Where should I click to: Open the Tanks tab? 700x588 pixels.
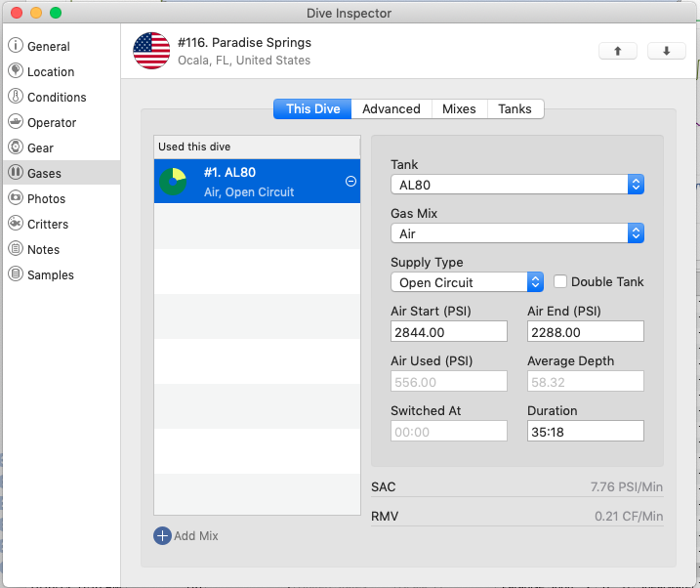pyautogui.click(x=515, y=109)
